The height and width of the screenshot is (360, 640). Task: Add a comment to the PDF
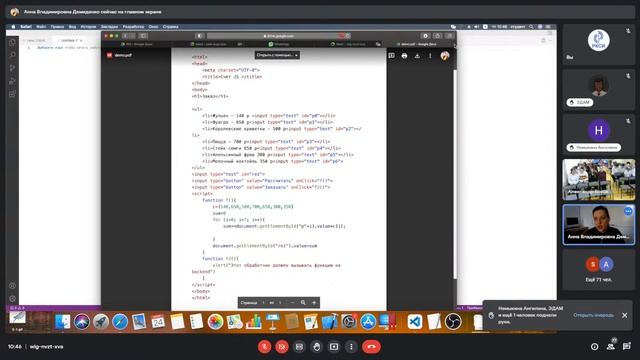(x=391, y=56)
